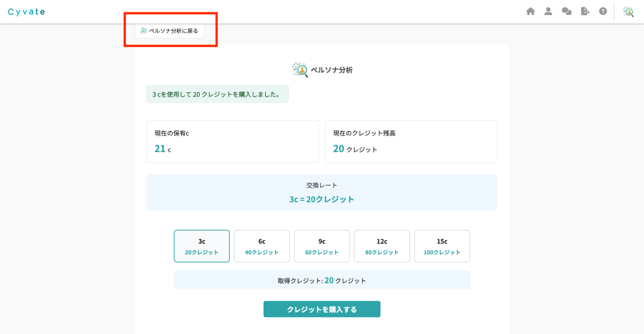Open the help question mark icon
Screen dimensions: 644x334
(x=603, y=12)
